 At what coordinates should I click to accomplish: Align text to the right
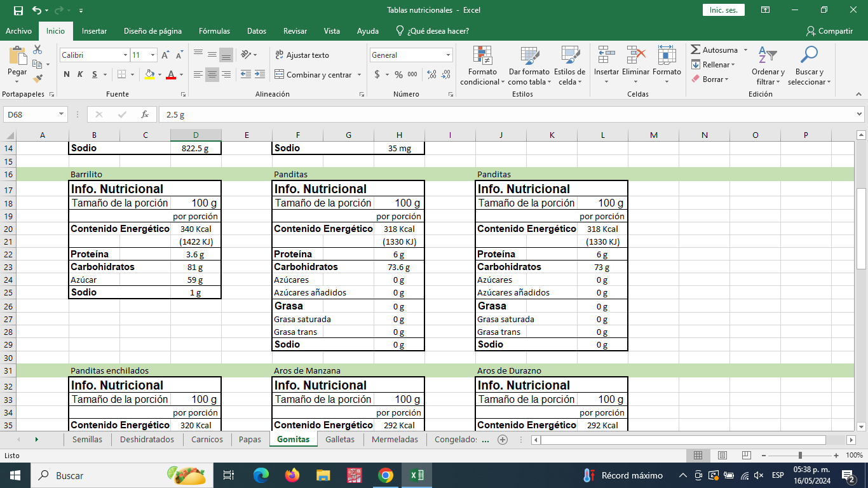[x=226, y=74]
